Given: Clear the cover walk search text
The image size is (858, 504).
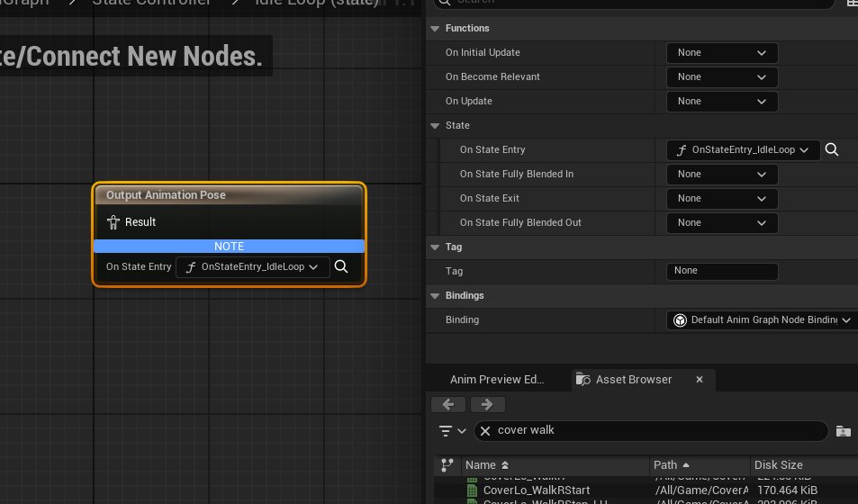Looking at the screenshot, I should [484, 431].
